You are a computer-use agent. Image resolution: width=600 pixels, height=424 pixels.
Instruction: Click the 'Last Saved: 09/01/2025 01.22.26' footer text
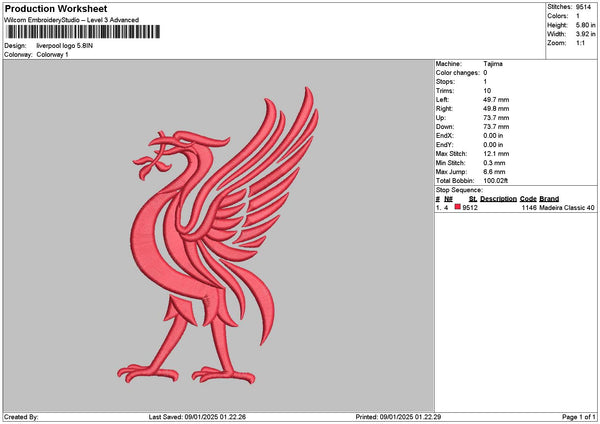coord(197,417)
